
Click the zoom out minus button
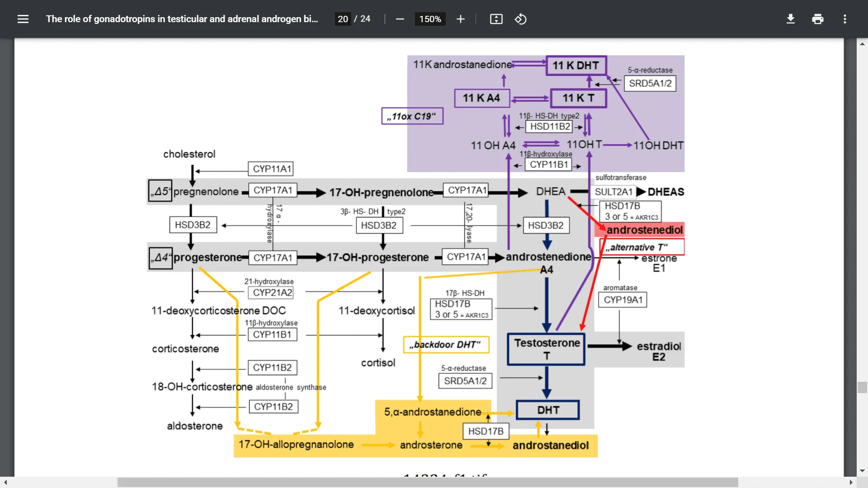400,19
